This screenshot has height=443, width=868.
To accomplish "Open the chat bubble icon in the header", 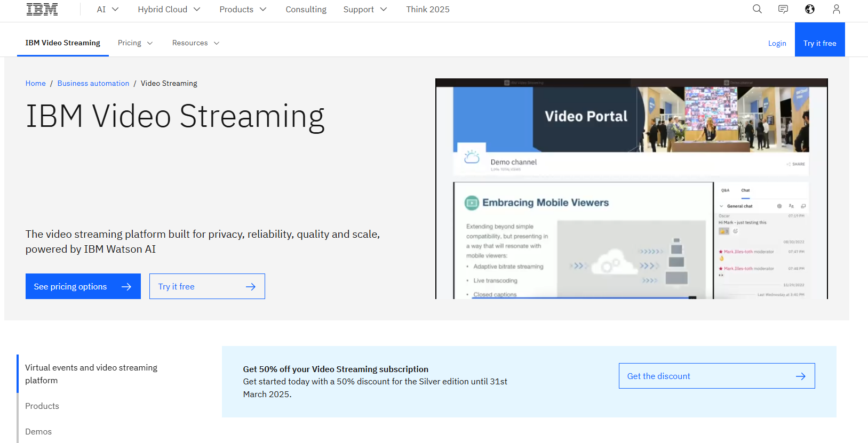I will tap(783, 9).
